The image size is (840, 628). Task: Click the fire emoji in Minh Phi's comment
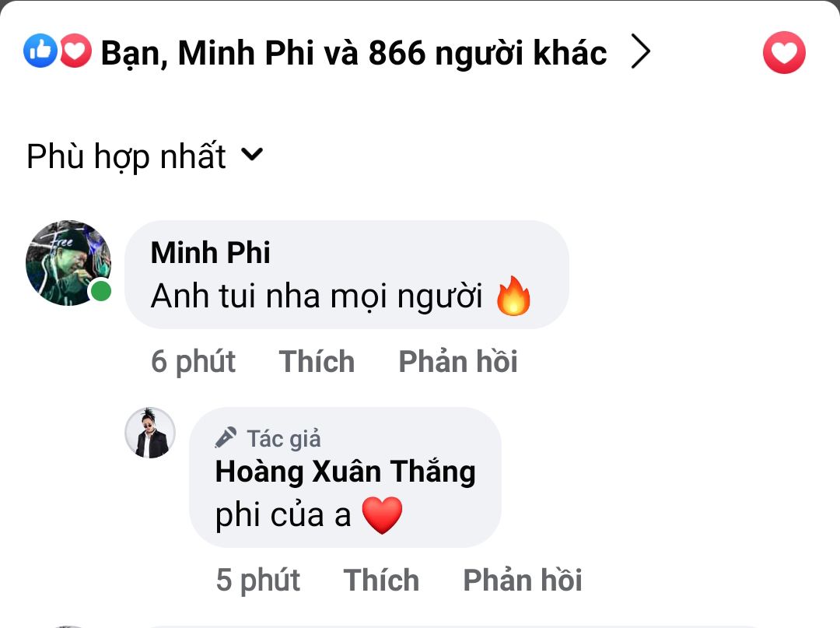513,295
